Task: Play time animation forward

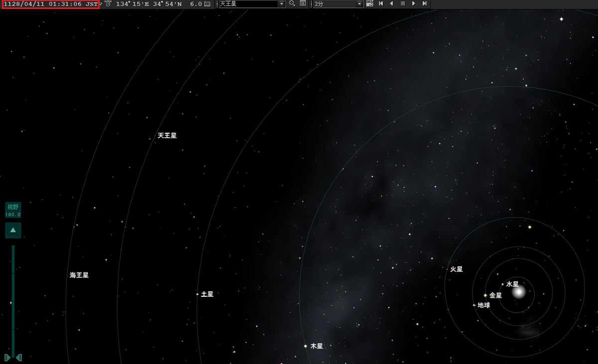Action: point(414,3)
